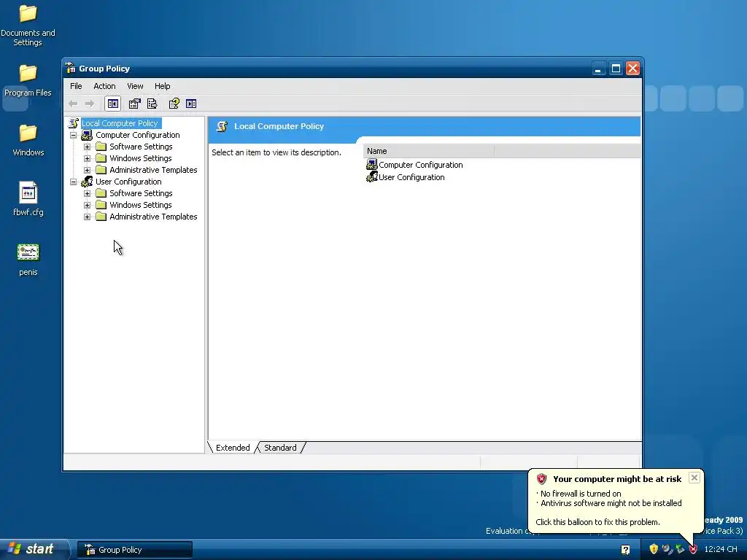This screenshot has height=560, width=747.
Task: Select Windows Settings label under Computer Configuration
Action: pyautogui.click(x=141, y=158)
